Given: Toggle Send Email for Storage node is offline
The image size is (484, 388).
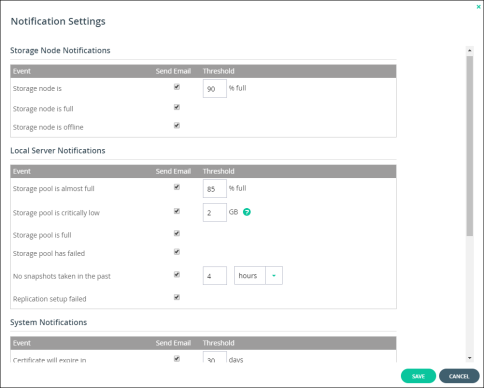Looking at the screenshot, I should [x=177, y=125].
